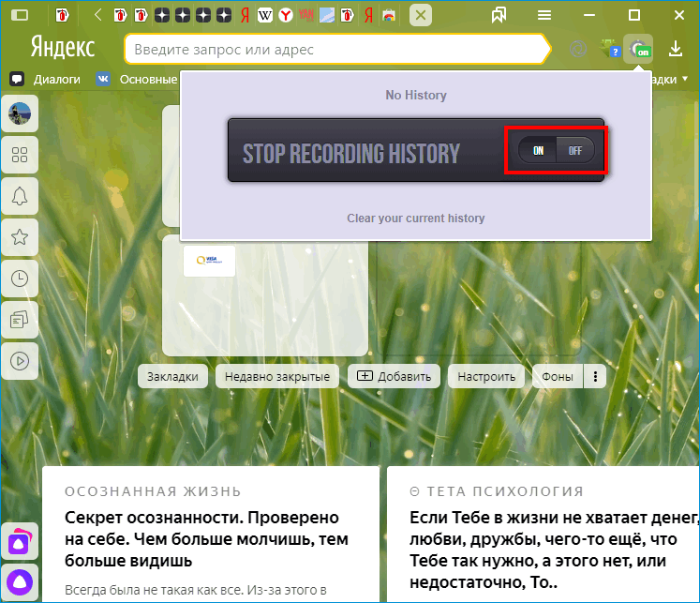Open the downloads arrow icon
The width and height of the screenshot is (700, 603).
pyautogui.click(x=676, y=49)
